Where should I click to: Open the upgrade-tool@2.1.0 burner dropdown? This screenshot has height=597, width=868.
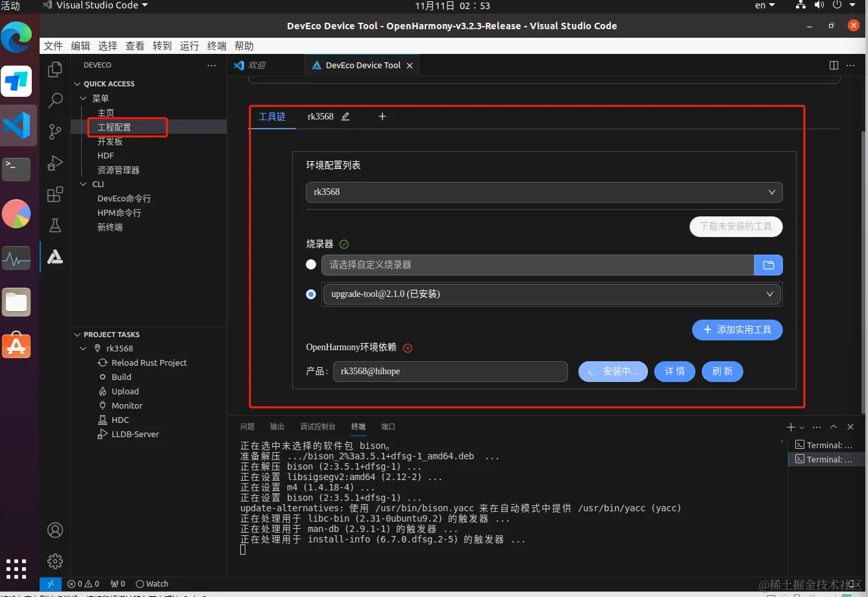552,294
